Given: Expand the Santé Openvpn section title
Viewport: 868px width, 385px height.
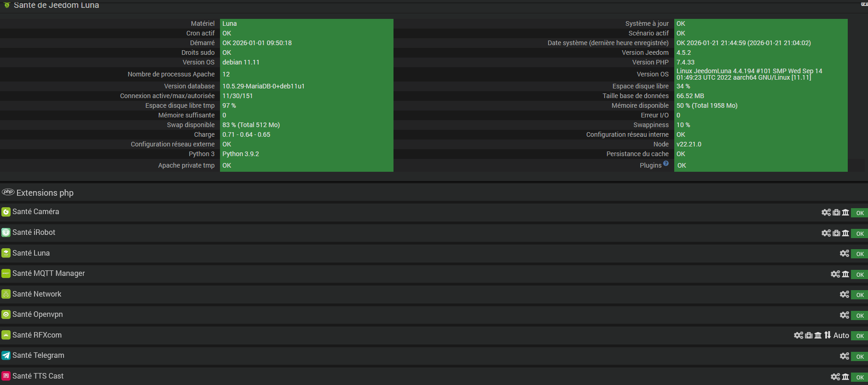Looking at the screenshot, I should point(38,315).
